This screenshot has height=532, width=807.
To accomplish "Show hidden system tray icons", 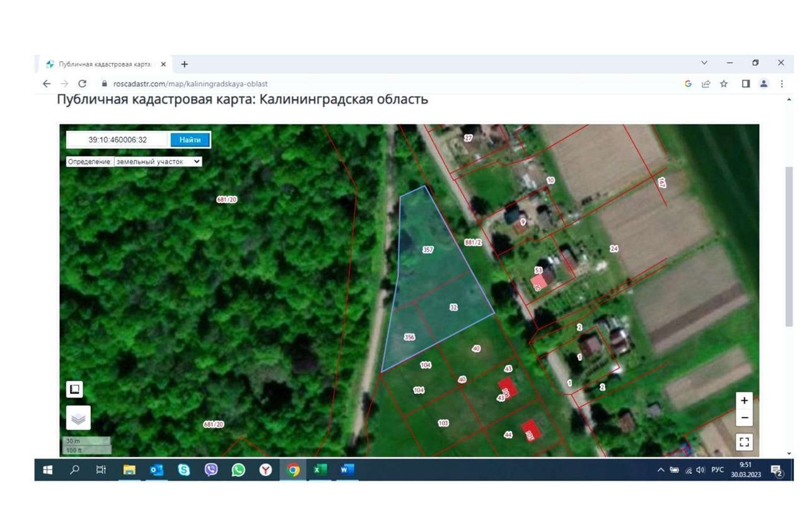I will coord(661,470).
